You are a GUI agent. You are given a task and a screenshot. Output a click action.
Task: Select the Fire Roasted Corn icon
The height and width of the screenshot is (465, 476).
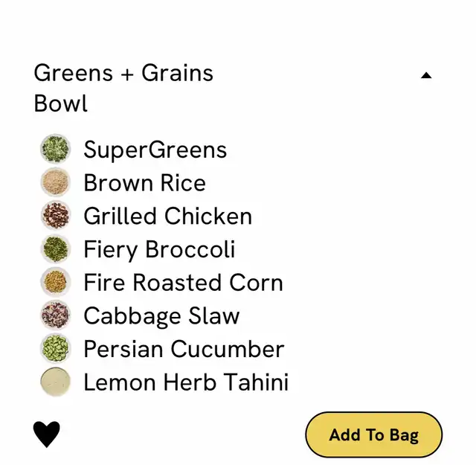[x=56, y=282]
